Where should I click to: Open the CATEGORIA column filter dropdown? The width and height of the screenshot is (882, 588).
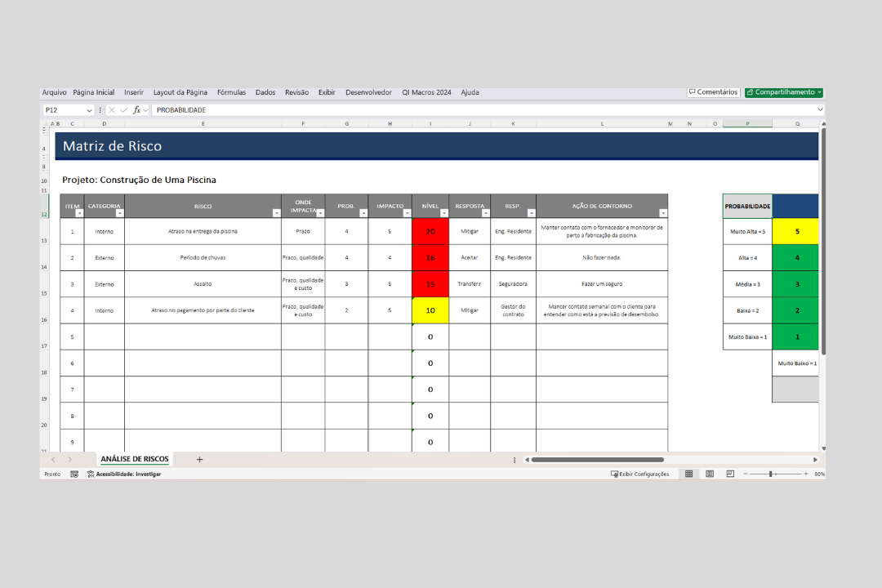point(120,213)
